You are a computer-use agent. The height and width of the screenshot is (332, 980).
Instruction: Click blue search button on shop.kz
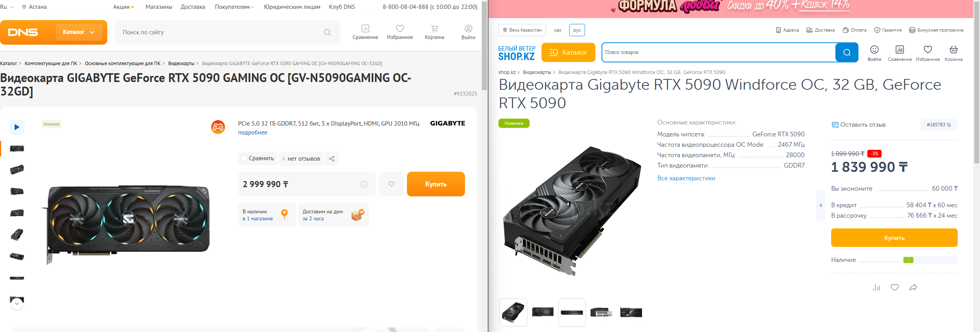(x=847, y=52)
